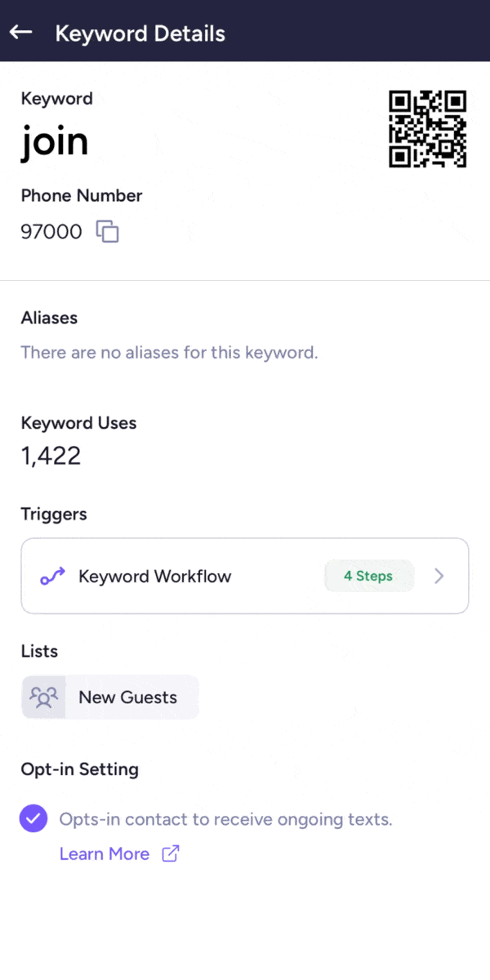Click the Keyword Uses count 1,422
490x980 pixels.
(x=51, y=456)
